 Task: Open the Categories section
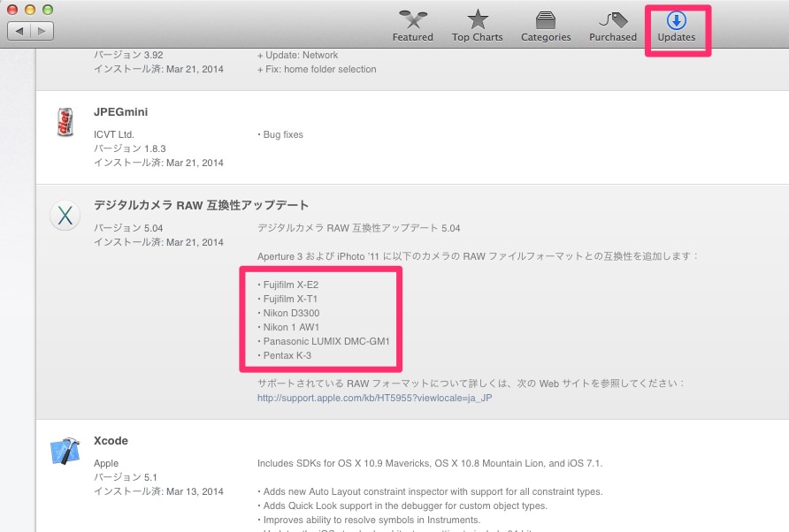pos(546,27)
